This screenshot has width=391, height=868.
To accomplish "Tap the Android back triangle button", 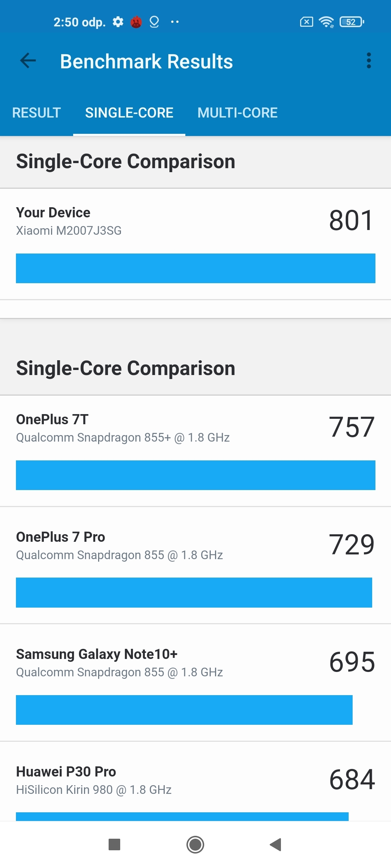I will coord(276,844).
